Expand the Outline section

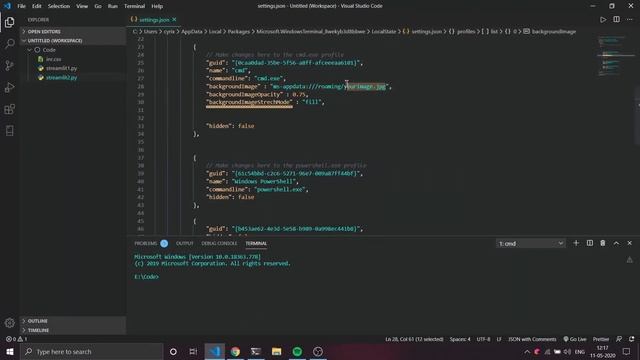pyautogui.click(x=73, y=321)
